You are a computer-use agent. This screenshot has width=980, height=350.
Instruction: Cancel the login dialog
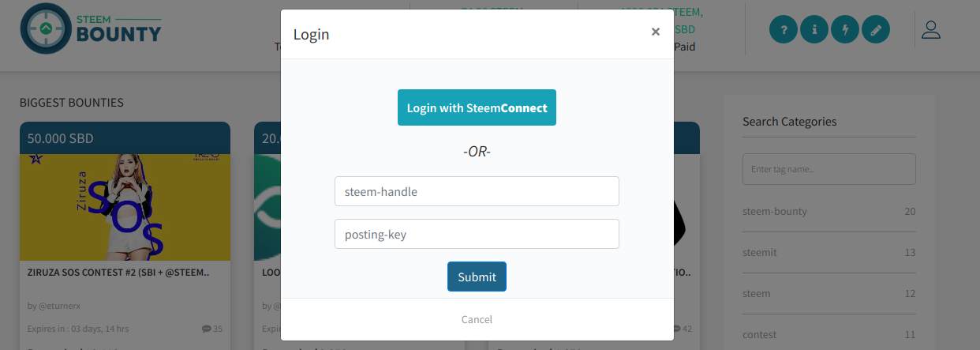click(x=477, y=319)
